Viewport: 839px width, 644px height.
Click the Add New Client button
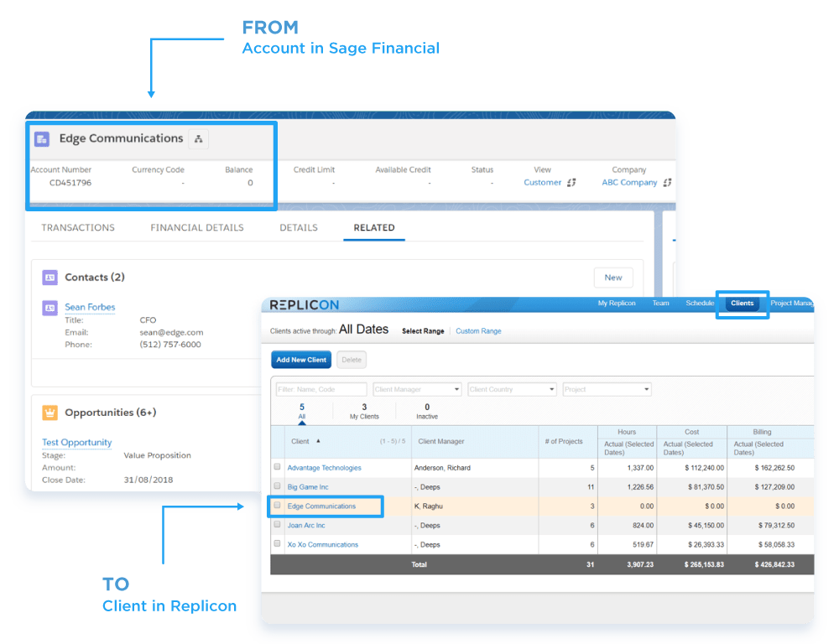coord(301,360)
